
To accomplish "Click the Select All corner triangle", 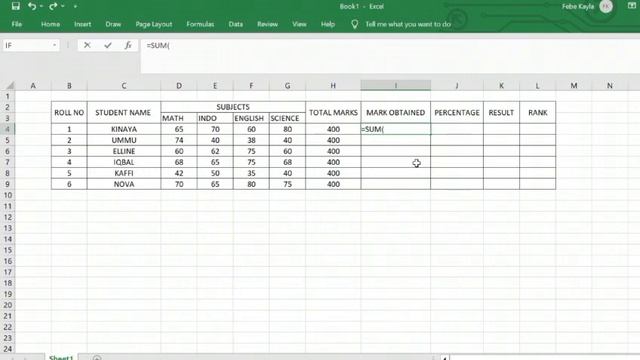I will (x=9, y=85).
